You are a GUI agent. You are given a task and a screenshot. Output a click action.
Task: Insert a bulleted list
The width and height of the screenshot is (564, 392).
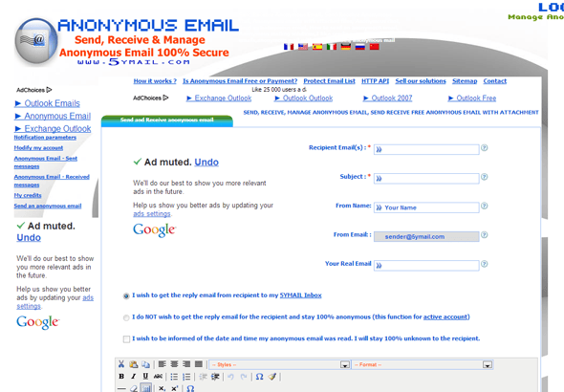point(174,377)
